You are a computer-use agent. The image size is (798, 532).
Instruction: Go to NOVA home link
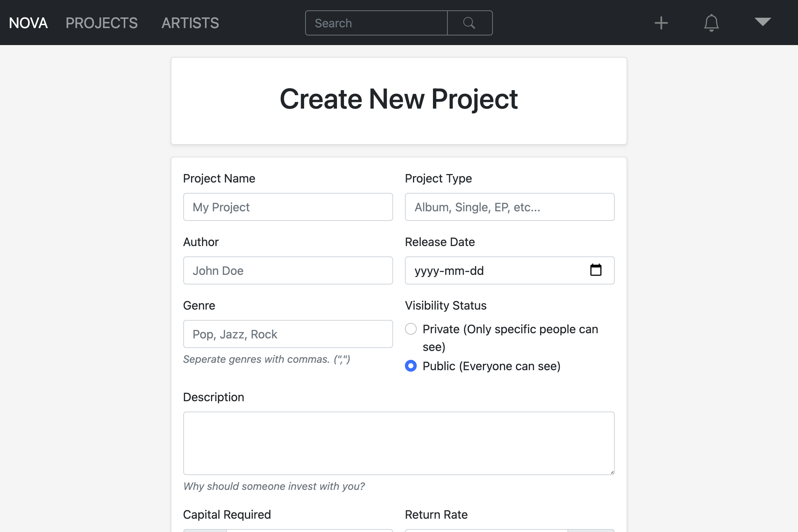[x=28, y=23]
